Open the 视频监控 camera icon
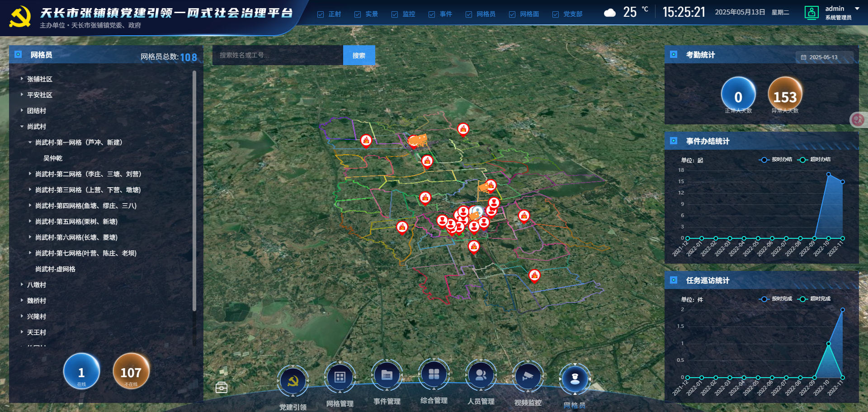The image size is (868, 412). pos(528,377)
